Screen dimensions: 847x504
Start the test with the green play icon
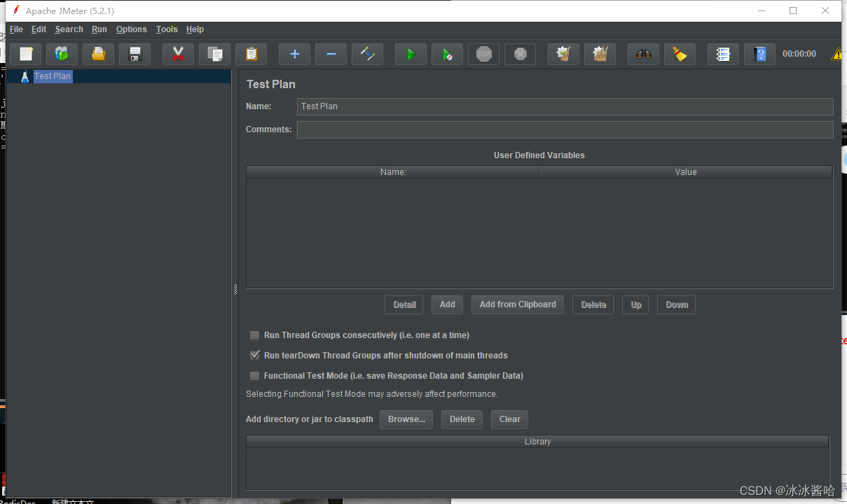tap(411, 54)
